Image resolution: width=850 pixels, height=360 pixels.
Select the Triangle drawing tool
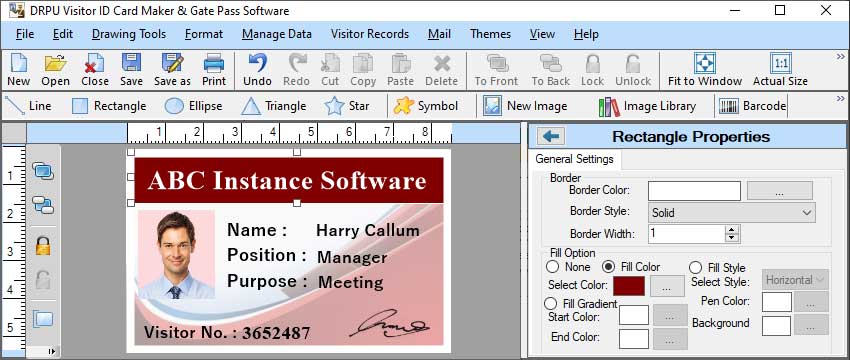point(273,106)
